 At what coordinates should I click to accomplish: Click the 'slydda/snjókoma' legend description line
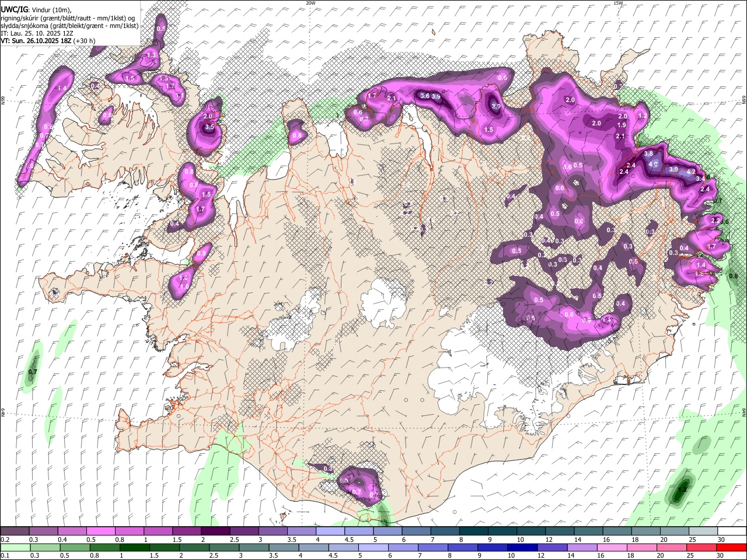tap(69, 26)
